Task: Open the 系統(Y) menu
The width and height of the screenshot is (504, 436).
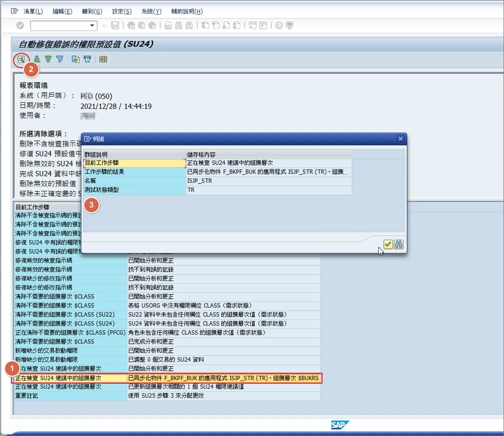Action: pos(152,11)
